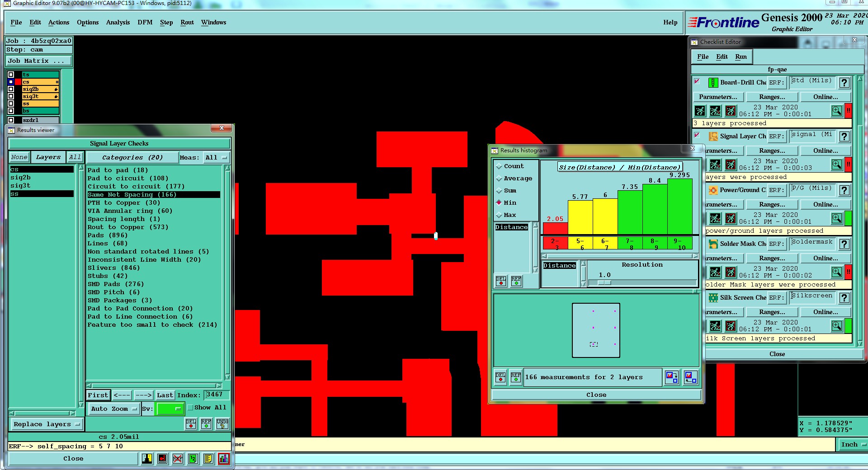Click the yellow 5-6 histogram range cell

pos(580,244)
